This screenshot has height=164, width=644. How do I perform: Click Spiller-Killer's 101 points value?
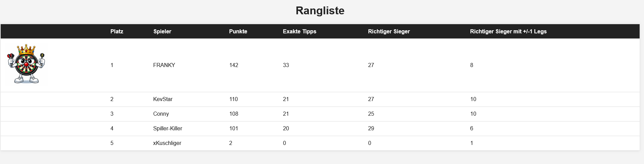pyautogui.click(x=233, y=128)
